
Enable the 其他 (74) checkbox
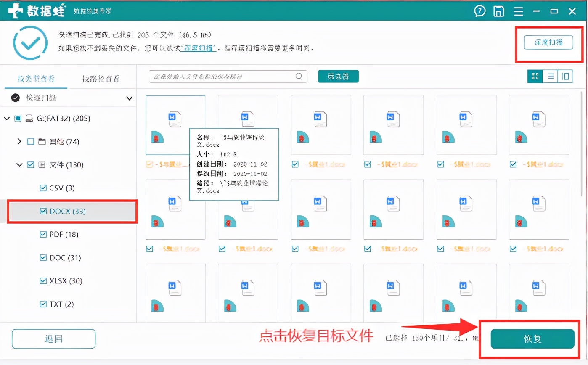pyautogui.click(x=30, y=141)
